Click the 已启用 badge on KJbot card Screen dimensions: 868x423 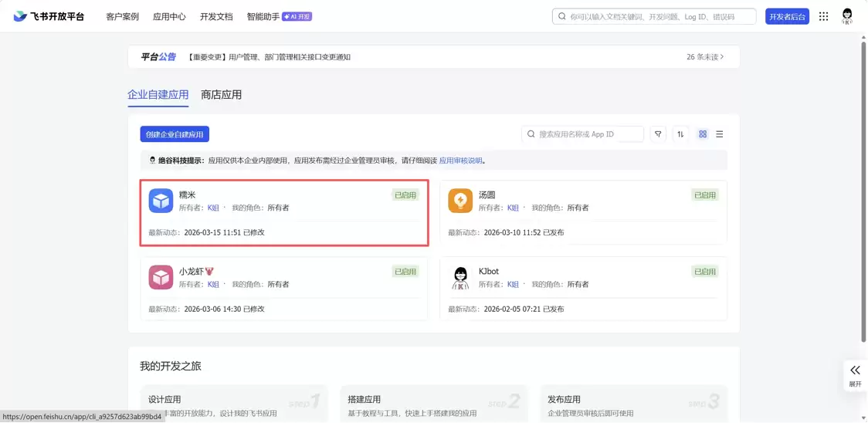click(705, 271)
